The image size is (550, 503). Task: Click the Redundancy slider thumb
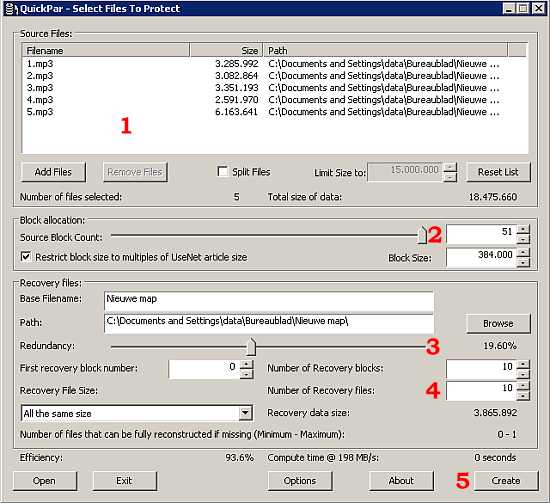pyautogui.click(x=251, y=347)
